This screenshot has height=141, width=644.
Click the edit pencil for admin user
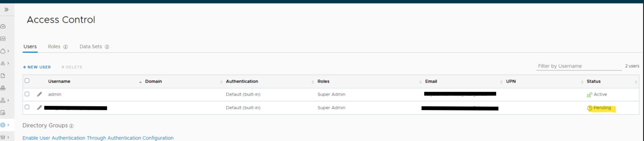[x=39, y=94]
